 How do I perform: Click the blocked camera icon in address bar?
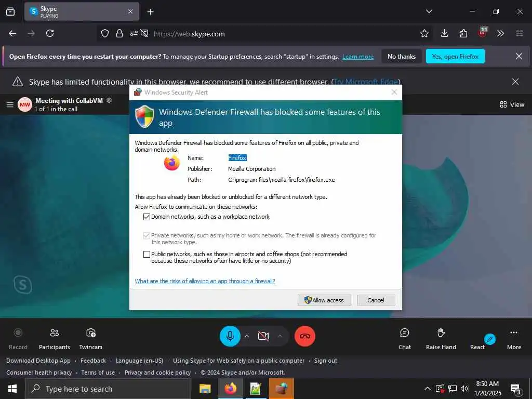pyautogui.click(x=144, y=33)
